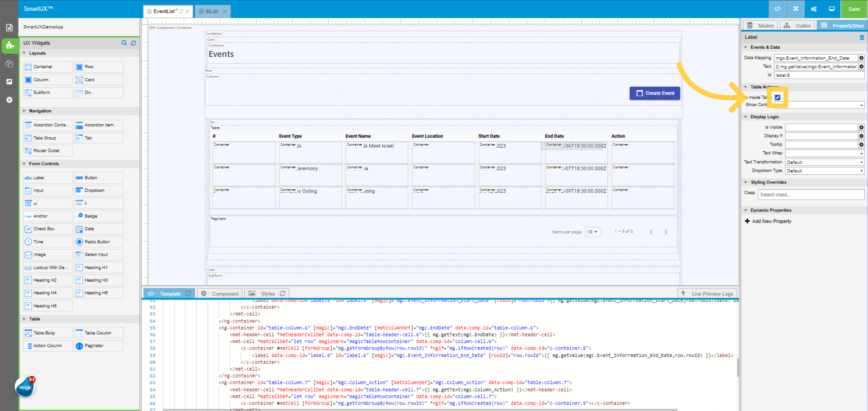
Task: Refresh the UX Widgets list
Action: [133, 43]
